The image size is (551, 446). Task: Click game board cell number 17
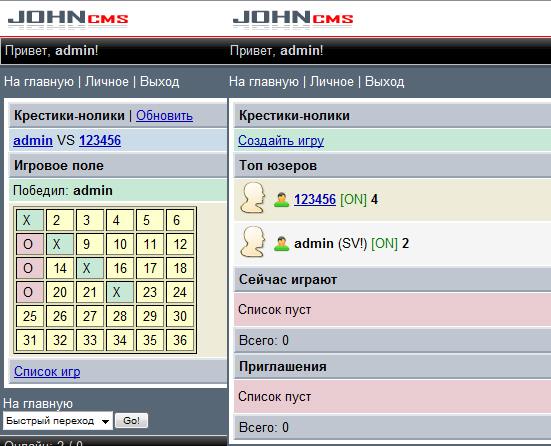click(x=150, y=268)
